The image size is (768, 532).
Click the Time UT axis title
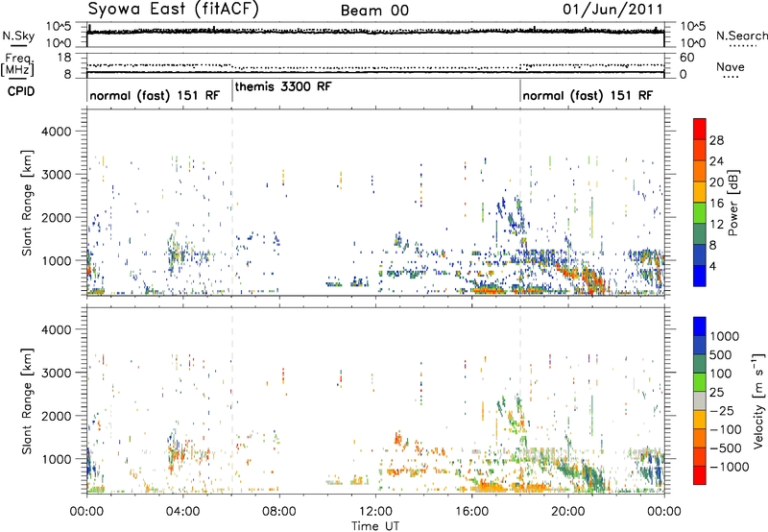coord(375,526)
